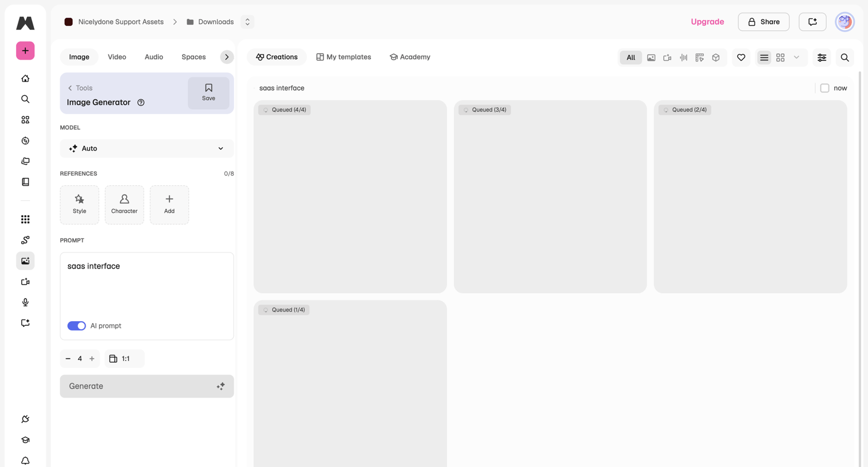Click the Generate button
Viewport: 868px width, 467px height.
pos(147,386)
